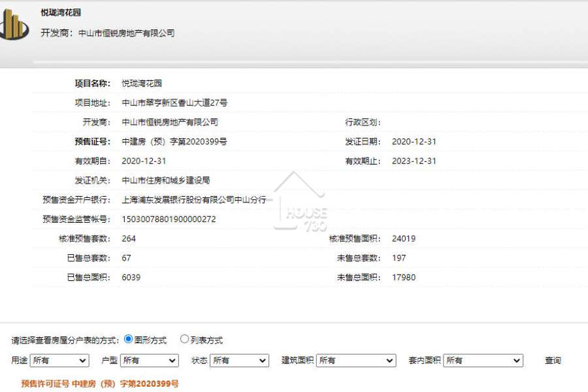Image resolution: width=588 pixels, height=392 pixels.
Task: Select 列表方式 radio button
Action: click(x=184, y=339)
